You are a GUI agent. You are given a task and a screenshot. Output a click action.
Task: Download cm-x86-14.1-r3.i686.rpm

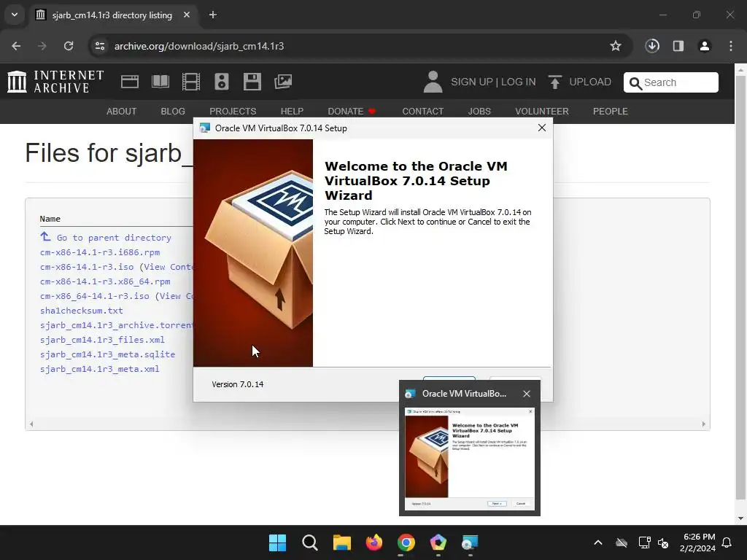[x=100, y=252]
